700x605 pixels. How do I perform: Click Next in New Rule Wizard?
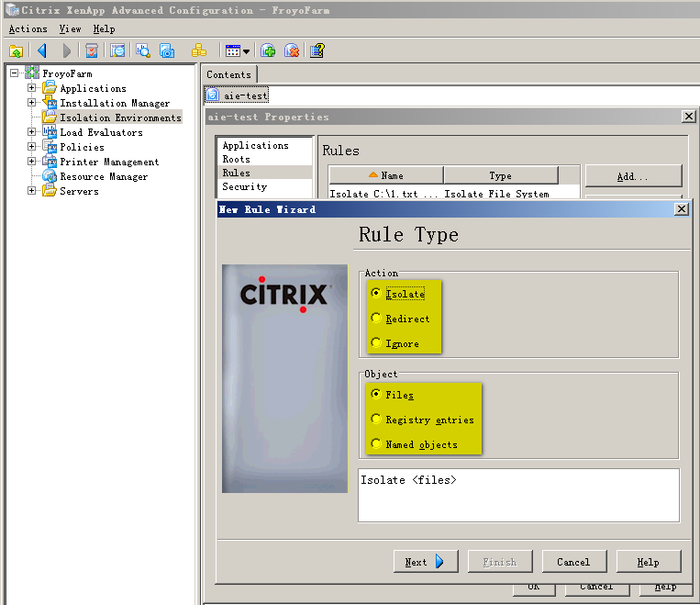click(426, 562)
